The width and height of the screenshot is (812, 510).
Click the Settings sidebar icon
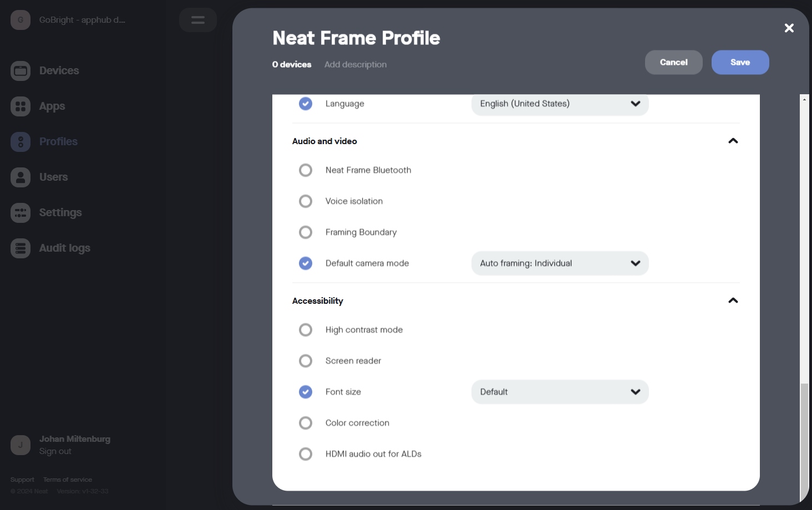21,213
